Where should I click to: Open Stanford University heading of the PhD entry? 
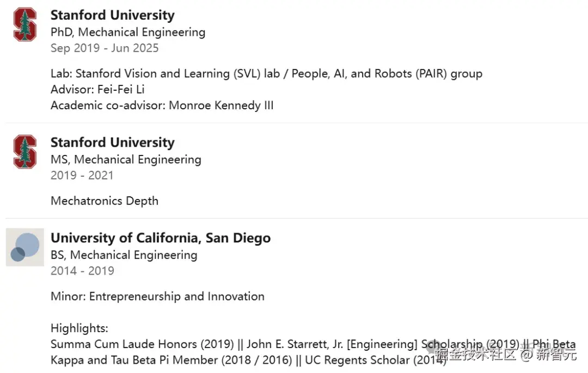pos(112,15)
